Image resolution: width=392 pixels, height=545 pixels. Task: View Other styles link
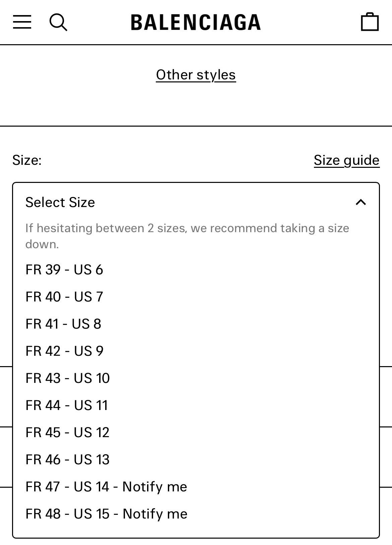[196, 75]
